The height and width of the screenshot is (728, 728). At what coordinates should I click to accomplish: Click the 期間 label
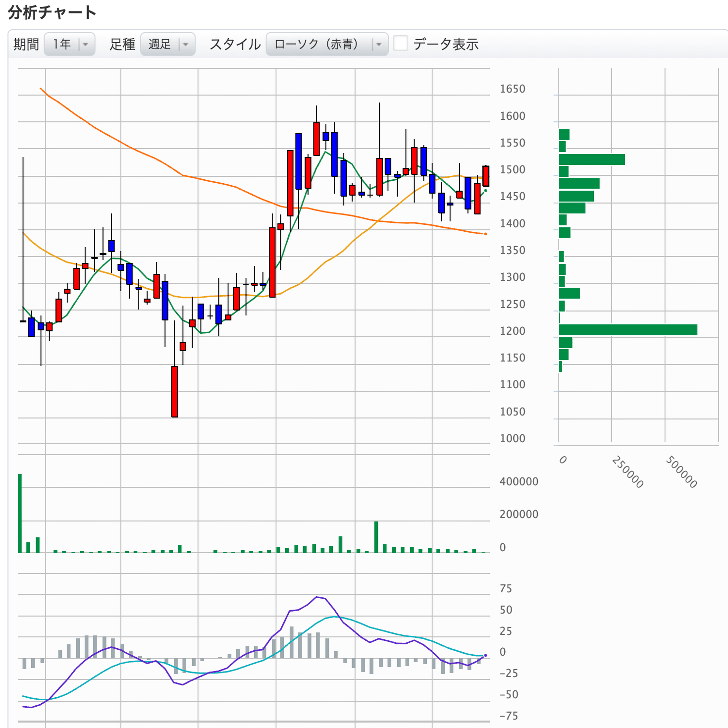tap(26, 45)
